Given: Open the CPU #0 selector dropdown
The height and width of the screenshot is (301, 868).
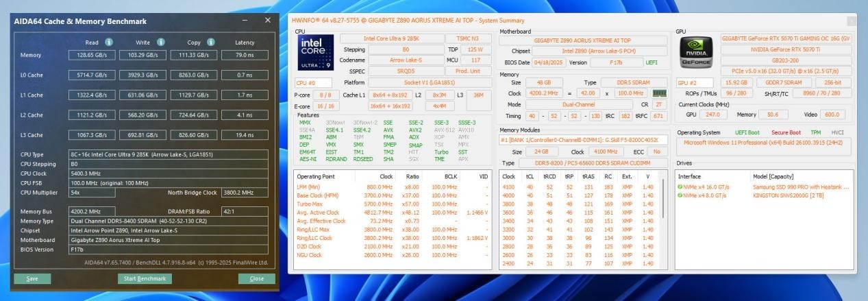Looking at the screenshot, I should (x=312, y=82).
